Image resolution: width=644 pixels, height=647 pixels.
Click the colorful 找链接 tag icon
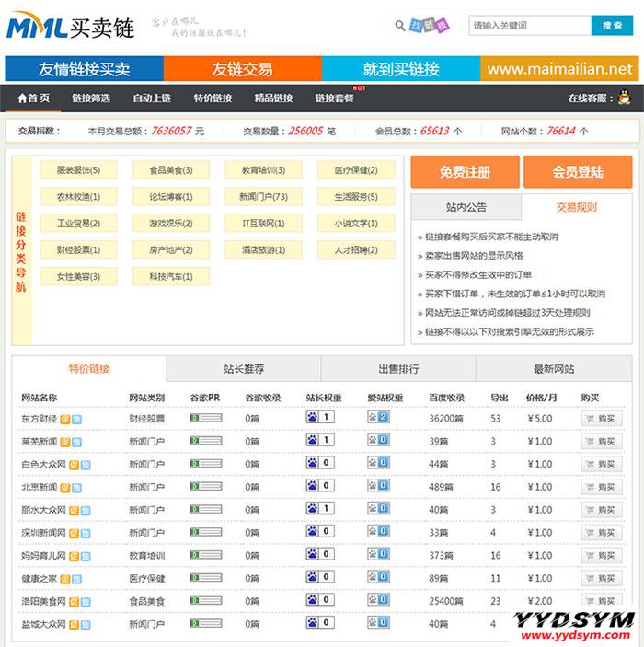(429, 26)
